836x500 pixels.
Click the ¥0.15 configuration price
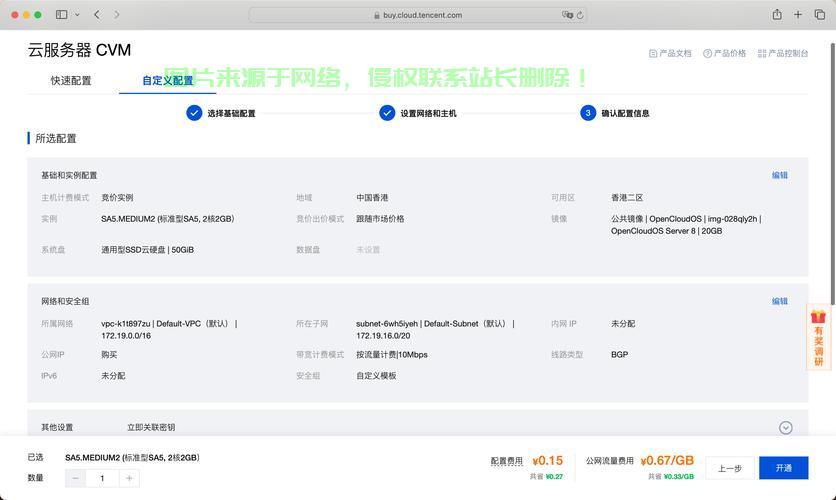click(548, 461)
